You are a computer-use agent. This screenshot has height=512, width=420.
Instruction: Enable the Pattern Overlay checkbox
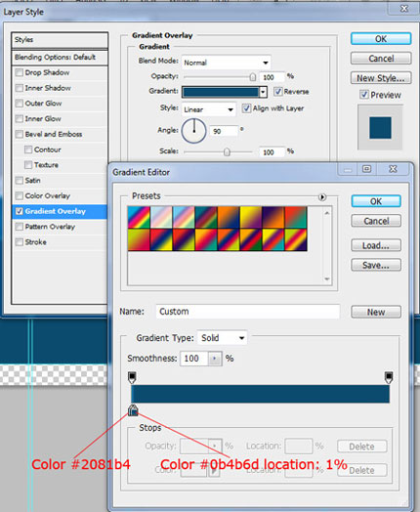[20, 227]
